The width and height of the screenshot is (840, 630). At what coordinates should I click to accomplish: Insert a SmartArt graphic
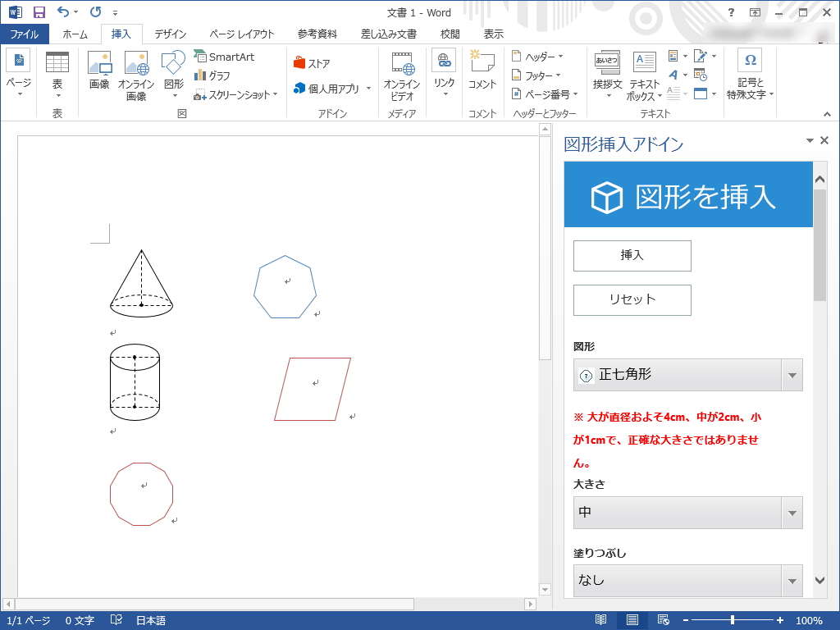pyautogui.click(x=223, y=57)
